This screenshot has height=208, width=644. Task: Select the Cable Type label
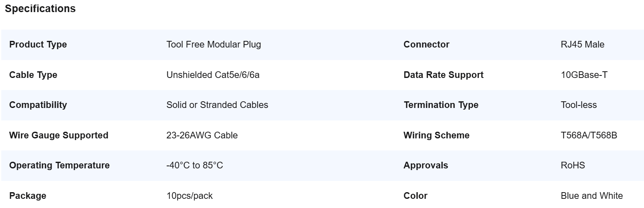tap(33, 75)
